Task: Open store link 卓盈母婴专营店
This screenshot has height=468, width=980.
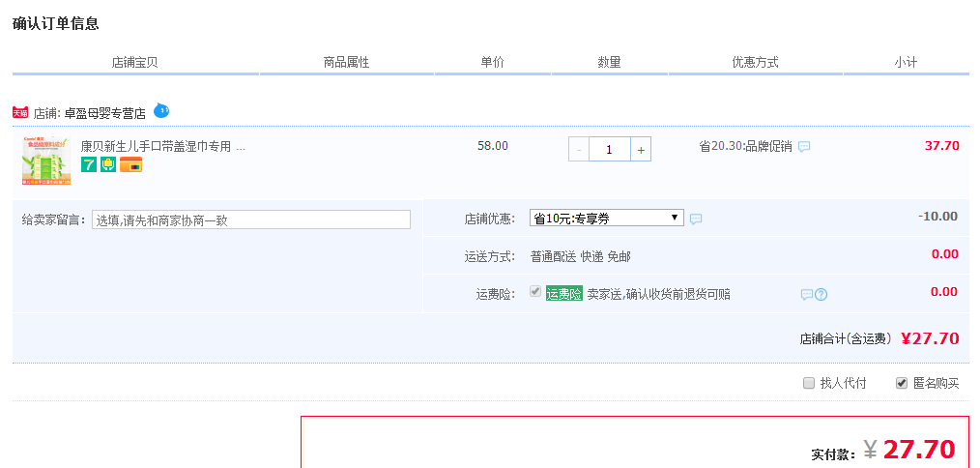Action: tap(105, 113)
